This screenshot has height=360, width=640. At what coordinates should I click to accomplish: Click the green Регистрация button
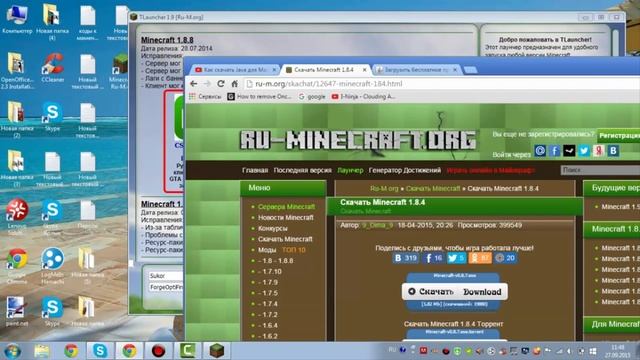click(x=619, y=136)
